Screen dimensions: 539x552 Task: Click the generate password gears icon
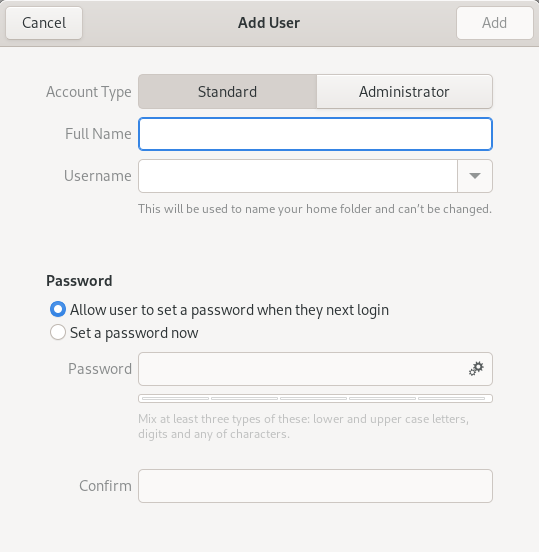click(x=476, y=369)
